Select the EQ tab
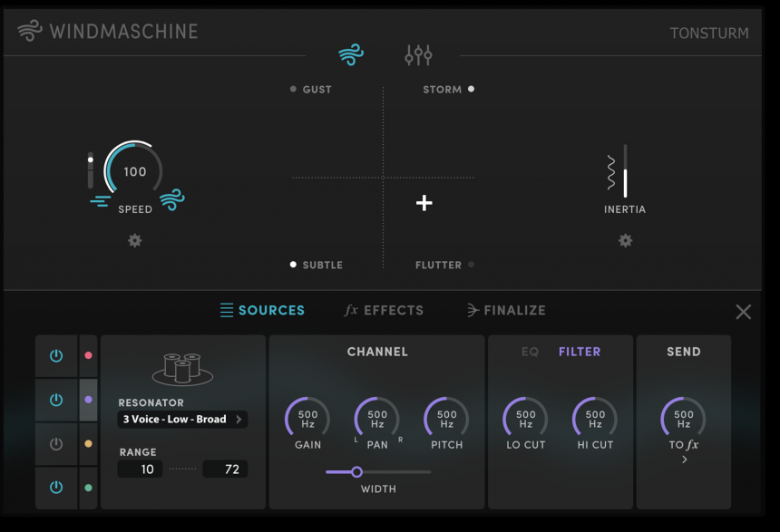780x532 pixels. (x=531, y=352)
